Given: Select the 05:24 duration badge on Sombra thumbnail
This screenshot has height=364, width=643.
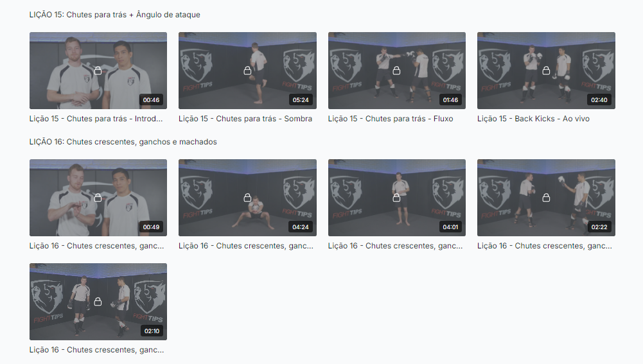Looking at the screenshot, I should tap(301, 100).
